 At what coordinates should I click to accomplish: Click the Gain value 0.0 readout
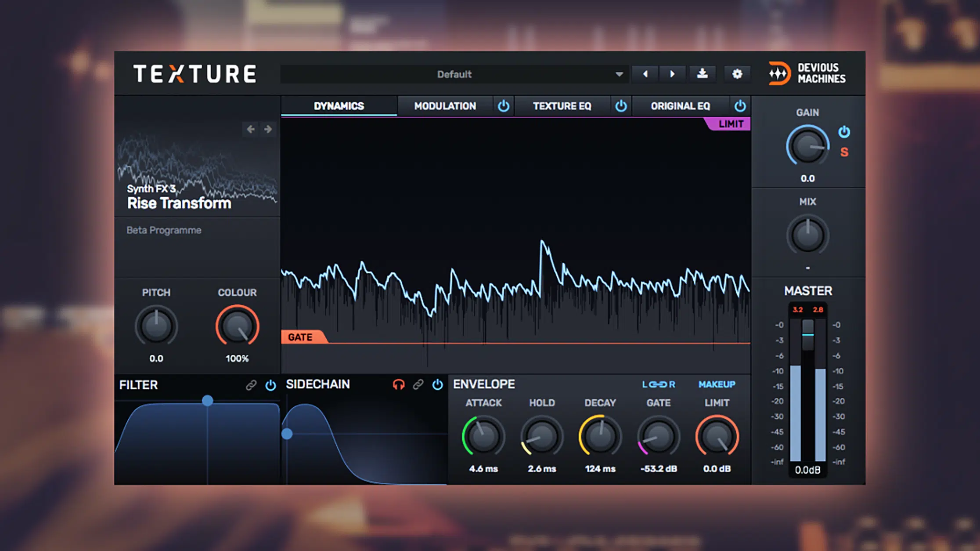(x=807, y=178)
